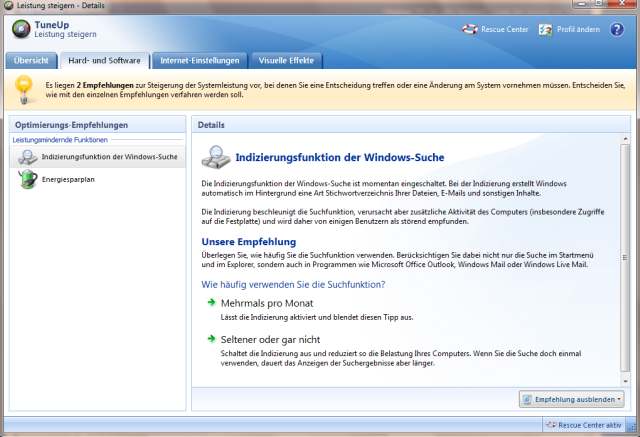Click green arrow beside Seltener oder gar nicht
This screenshot has height=437, width=640.
click(x=211, y=339)
